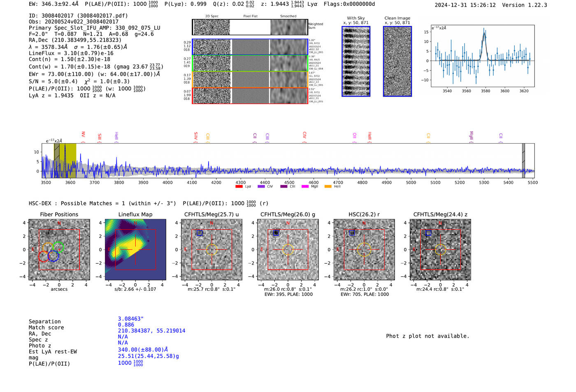The image size is (576, 392).
Task: Click the blue match square in the z-band image
Action: click(428, 233)
